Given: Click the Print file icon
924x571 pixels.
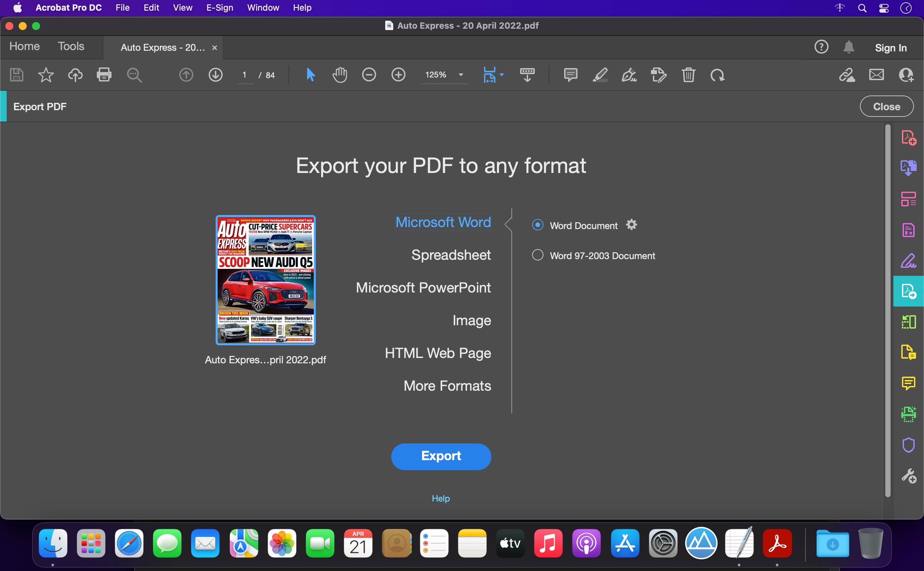Looking at the screenshot, I should tap(104, 75).
